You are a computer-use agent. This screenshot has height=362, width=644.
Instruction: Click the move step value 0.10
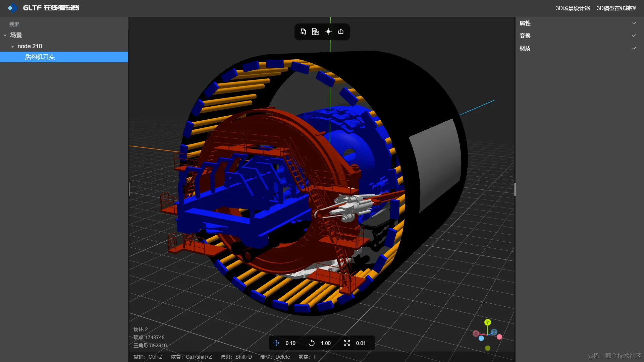coord(290,343)
